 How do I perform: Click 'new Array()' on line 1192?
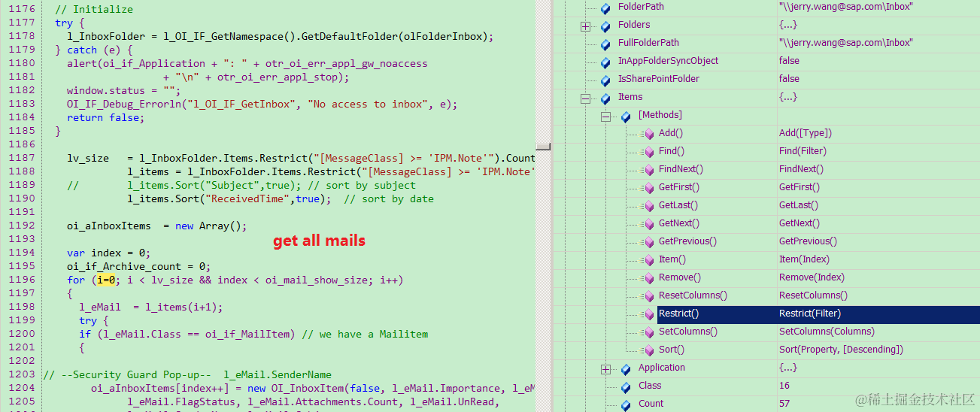click(x=211, y=226)
